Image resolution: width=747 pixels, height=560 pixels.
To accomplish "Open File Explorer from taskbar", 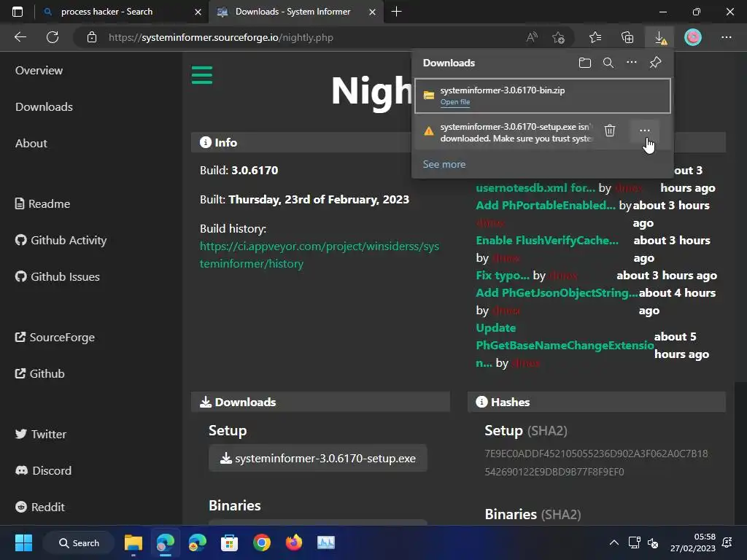I will point(133,542).
